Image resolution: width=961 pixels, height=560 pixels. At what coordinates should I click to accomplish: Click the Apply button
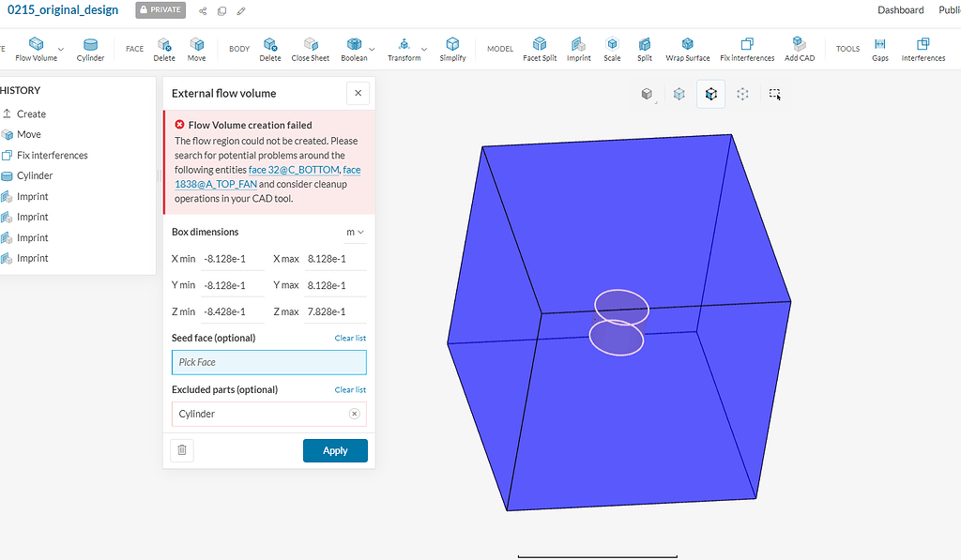coord(335,450)
